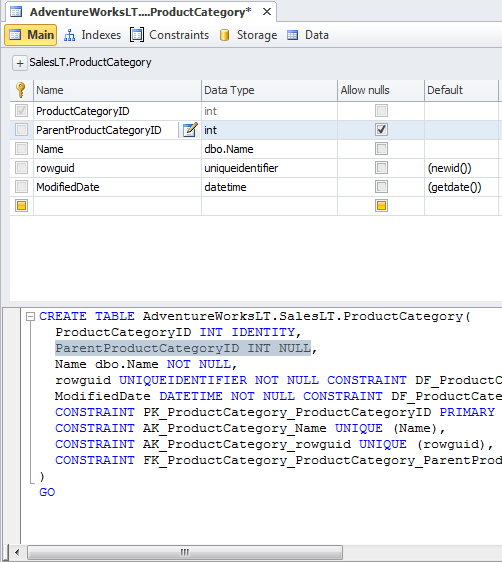This screenshot has height=562, width=502.
Task: Toggle primary key checkbox for Name row
Action: click(x=21, y=149)
